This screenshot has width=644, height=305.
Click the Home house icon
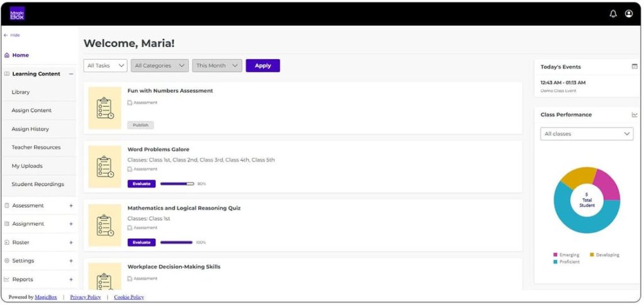[x=7, y=55]
